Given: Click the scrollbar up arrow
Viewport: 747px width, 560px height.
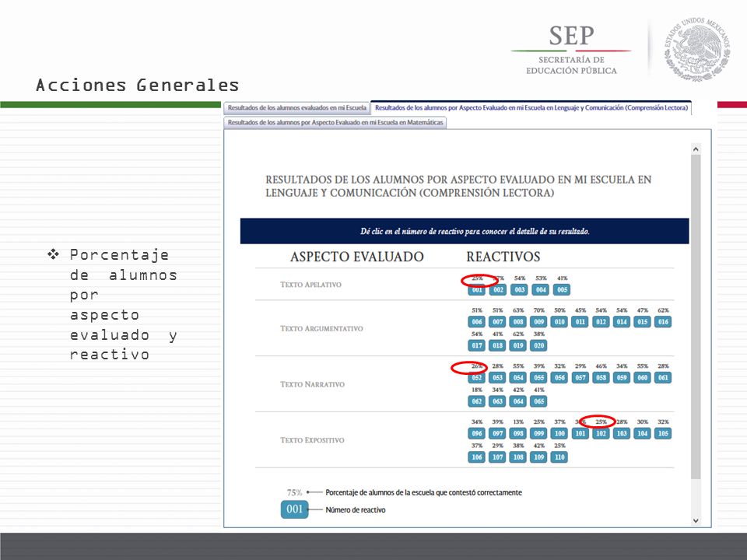Looking at the screenshot, I should click(x=696, y=149).
